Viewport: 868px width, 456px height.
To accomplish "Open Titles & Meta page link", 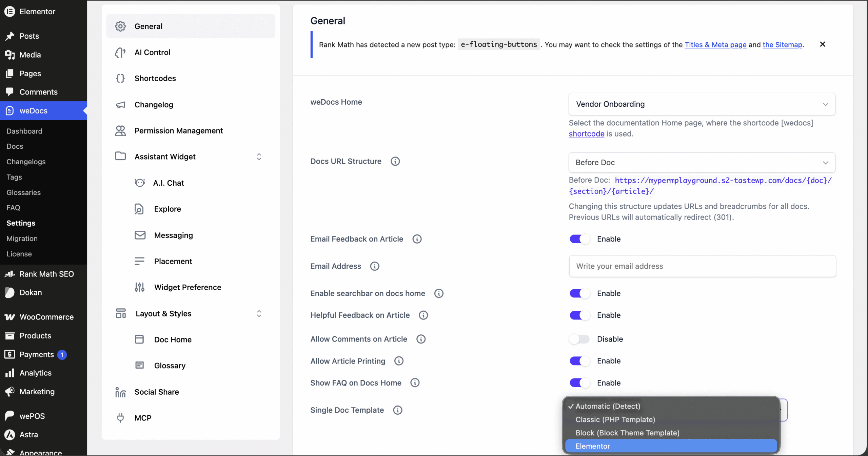I will point(715,45).
